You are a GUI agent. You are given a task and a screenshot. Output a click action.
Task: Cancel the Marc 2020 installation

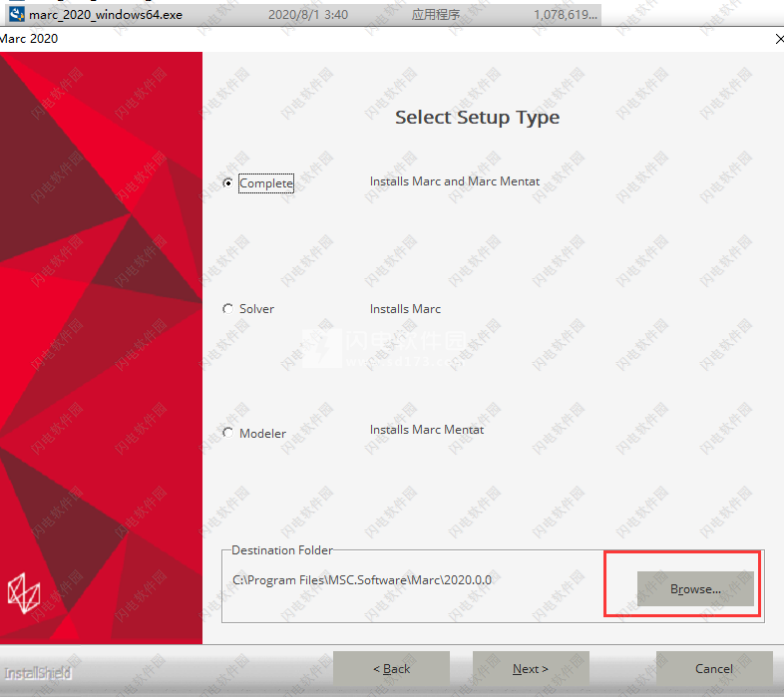pyautogui.click(x=714, y=668)
